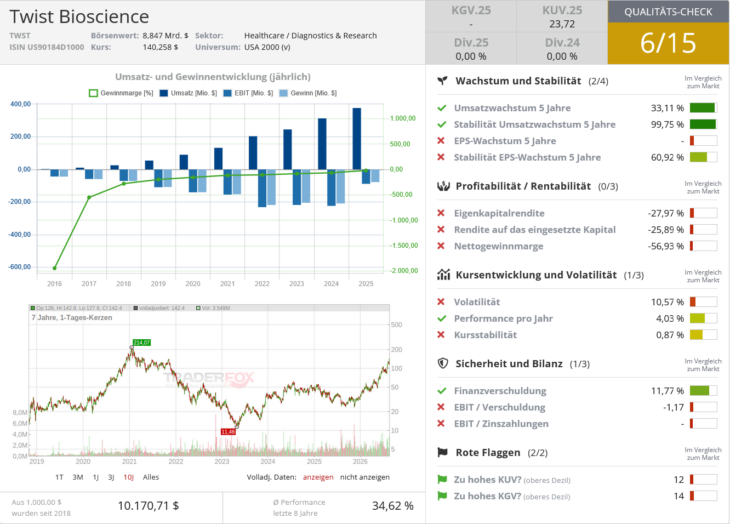Viewport: 730px width, 524px height.
Task: Click market comparison bar for Stabilität EPS-Wachstum
Action: pos(703,157)
